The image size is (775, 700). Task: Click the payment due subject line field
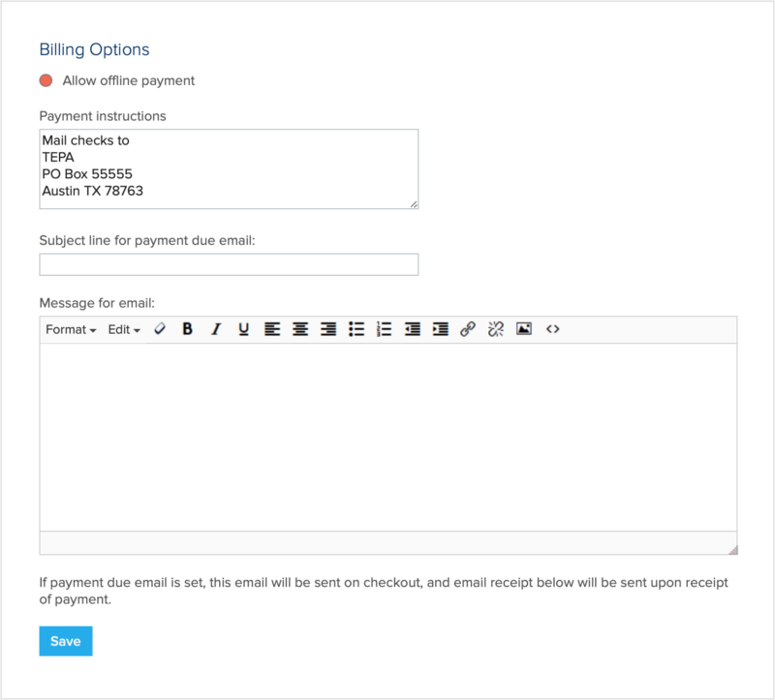[229, 264]
